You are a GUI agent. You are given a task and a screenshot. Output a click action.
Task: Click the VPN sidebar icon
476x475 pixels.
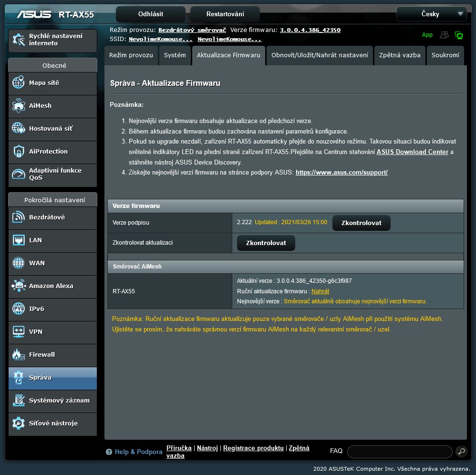pos(19,331)
